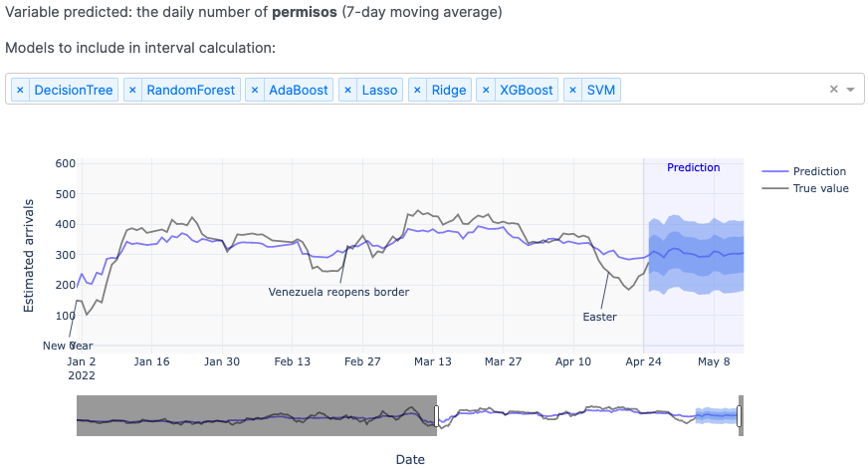Remove the RandomForest model tag

coord(132,90)
